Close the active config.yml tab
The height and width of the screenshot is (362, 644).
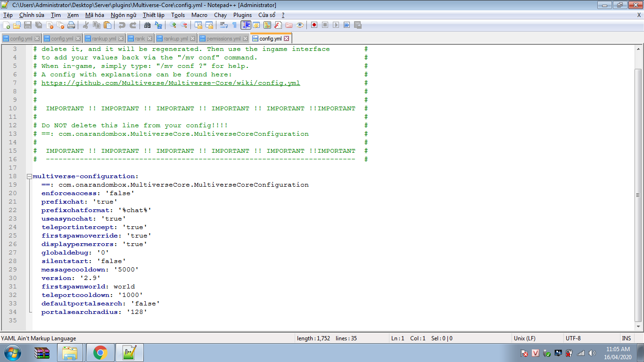click(286, 39)
